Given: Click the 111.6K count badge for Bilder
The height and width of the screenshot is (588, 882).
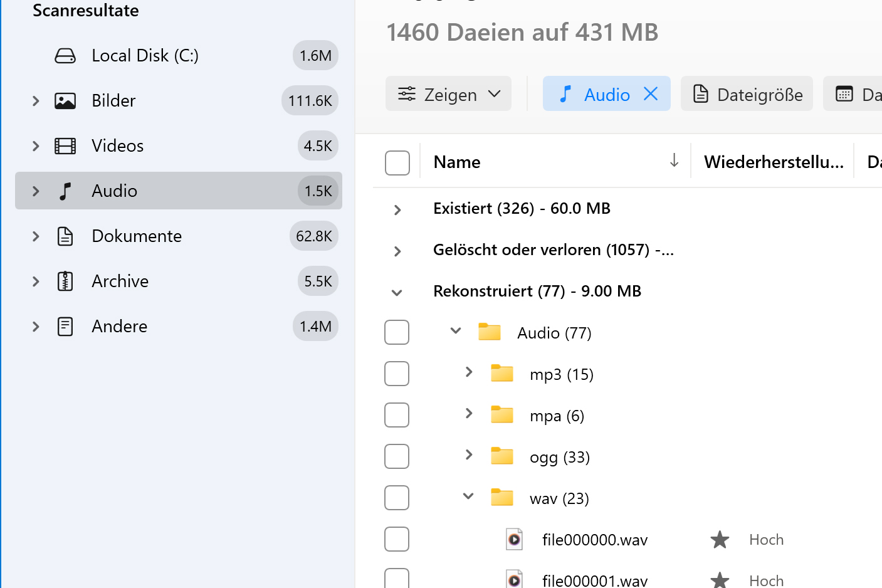Looking at the screenshot, I should click(310, 101).
